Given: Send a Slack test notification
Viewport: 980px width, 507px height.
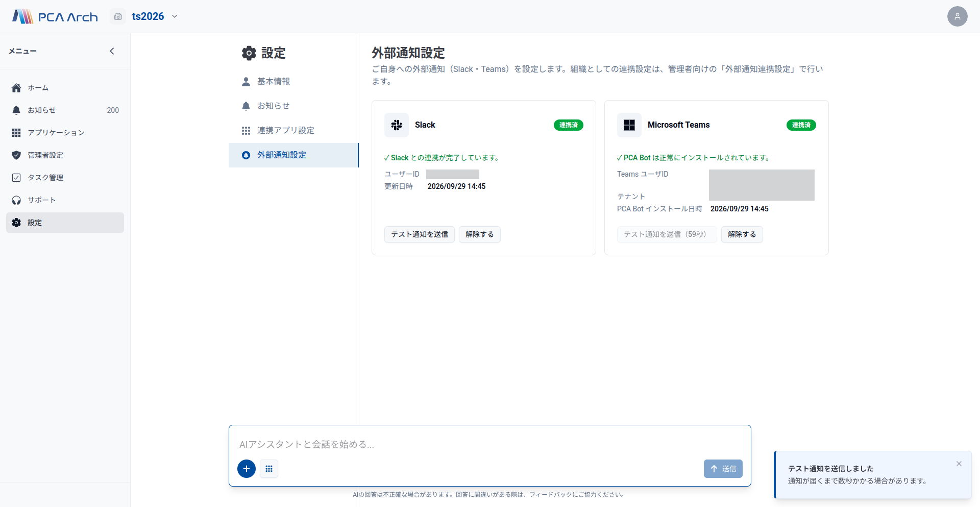Looking at the screenshot, I should (420, 234).
